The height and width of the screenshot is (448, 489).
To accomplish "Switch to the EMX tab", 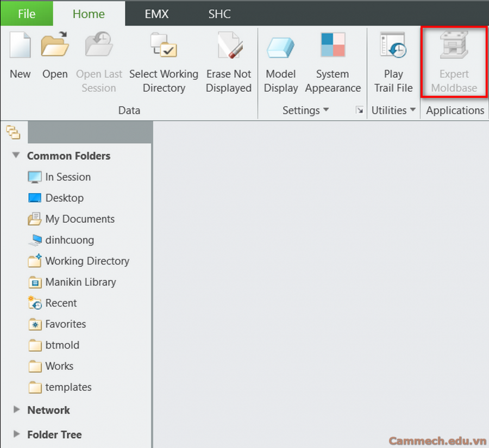I will [x=156, y=14].
